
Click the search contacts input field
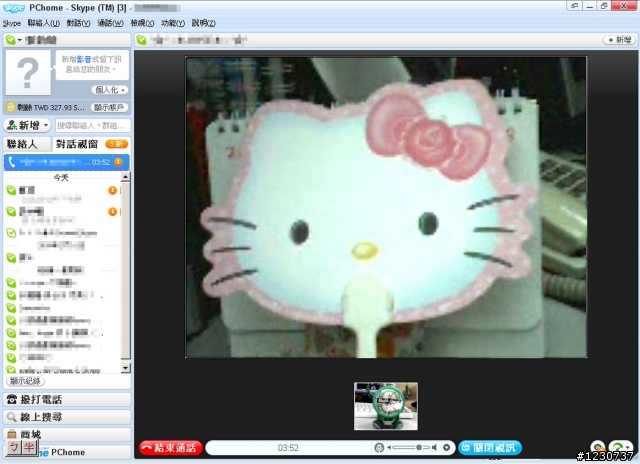[93, 125]
